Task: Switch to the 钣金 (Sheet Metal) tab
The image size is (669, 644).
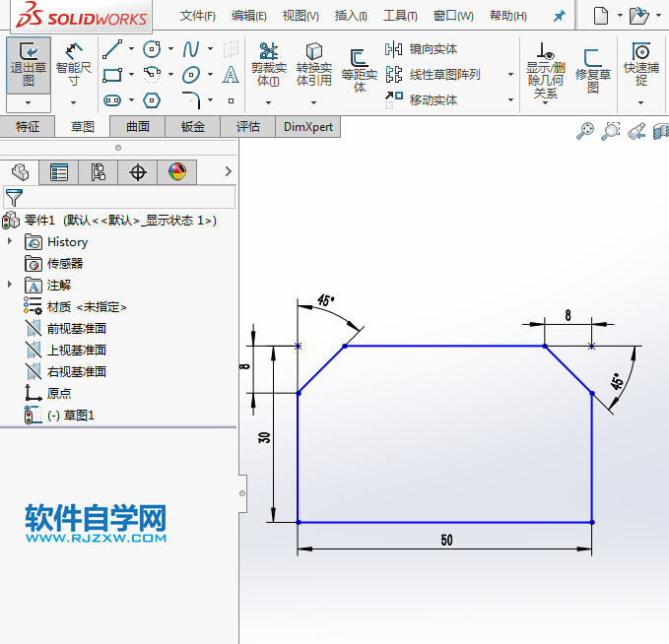Action: point(193,127)
